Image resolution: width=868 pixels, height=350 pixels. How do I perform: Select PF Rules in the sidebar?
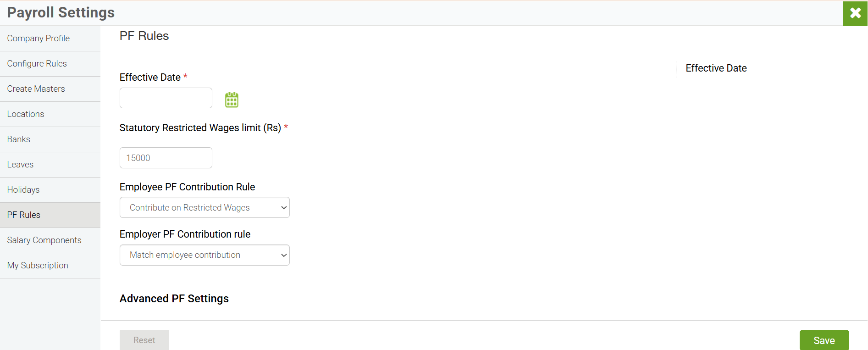pyautogui.click(x=24, y=215)
